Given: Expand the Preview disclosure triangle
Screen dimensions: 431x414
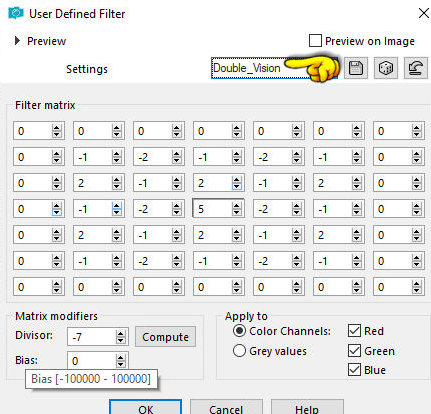Looking at the screenshot, I should tap(17, 41).
